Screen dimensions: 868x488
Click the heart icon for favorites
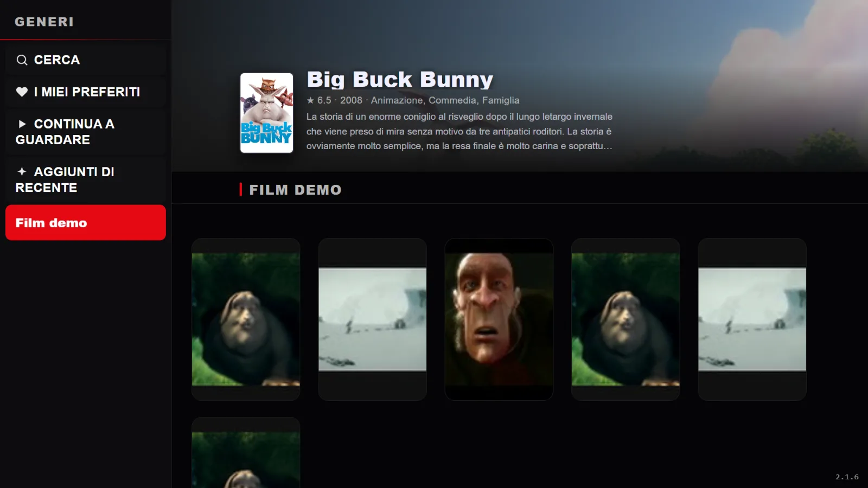click(22, 92)
